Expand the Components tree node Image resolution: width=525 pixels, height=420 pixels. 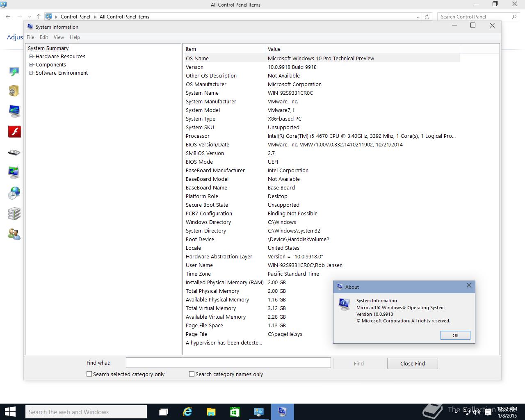click(x=31, y=65)
